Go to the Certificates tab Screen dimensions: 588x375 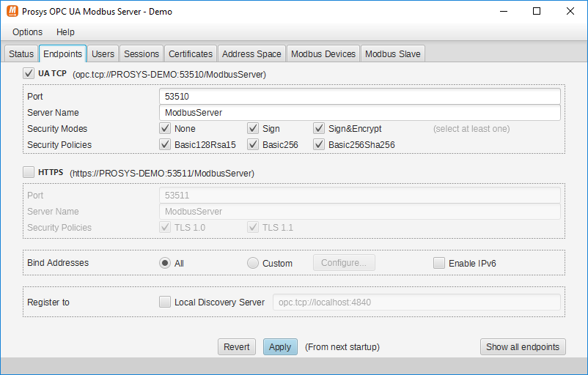(x=190, y=53)
